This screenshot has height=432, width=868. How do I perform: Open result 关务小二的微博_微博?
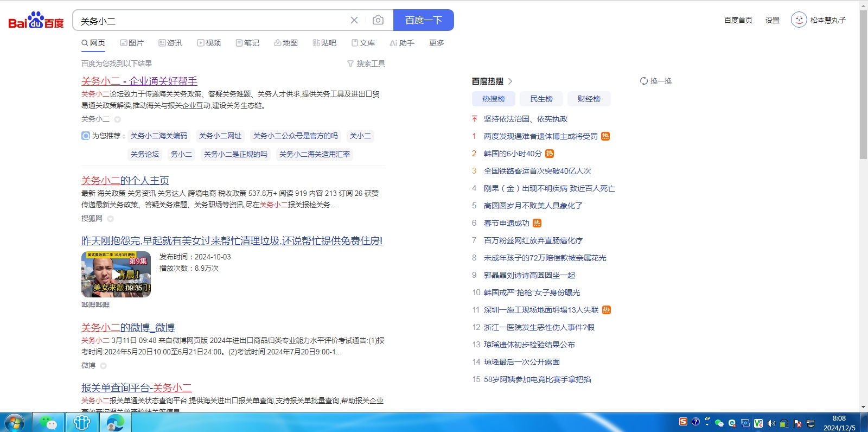128,327
